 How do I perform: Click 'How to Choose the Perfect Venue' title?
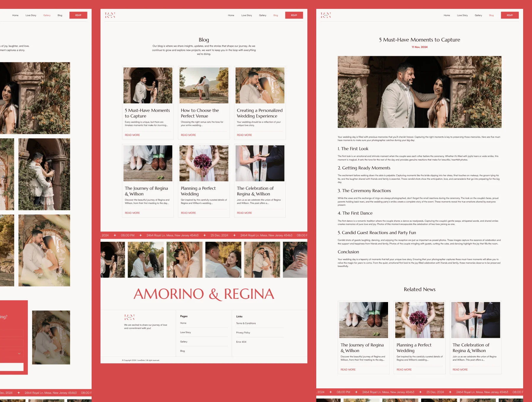coord(200,113)
